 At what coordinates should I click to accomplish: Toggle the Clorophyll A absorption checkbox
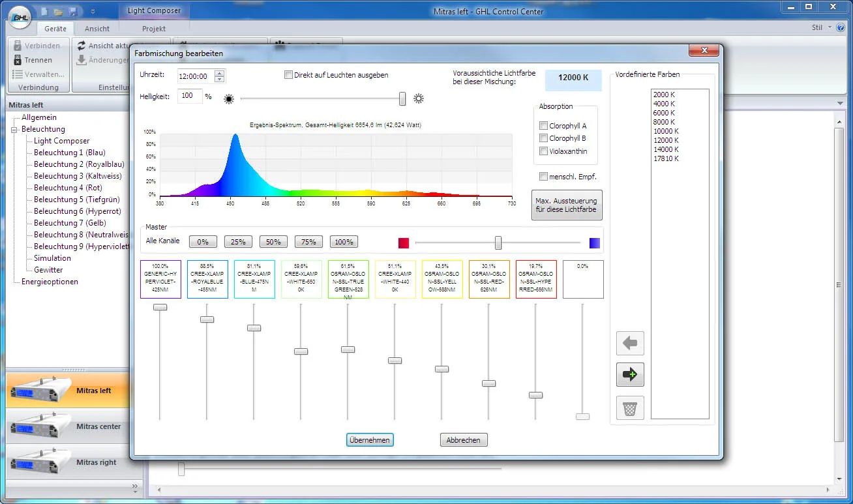543,126
